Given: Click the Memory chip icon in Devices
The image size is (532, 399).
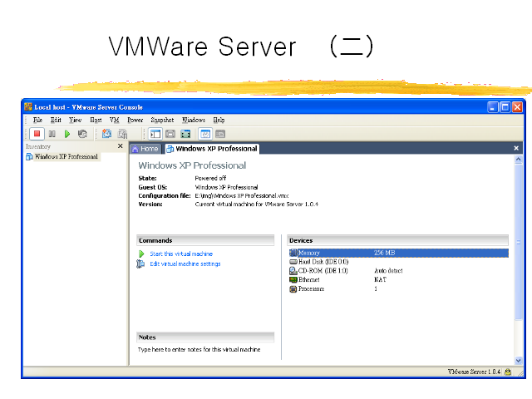Looking at the screenshot, I should coord(293,253).
